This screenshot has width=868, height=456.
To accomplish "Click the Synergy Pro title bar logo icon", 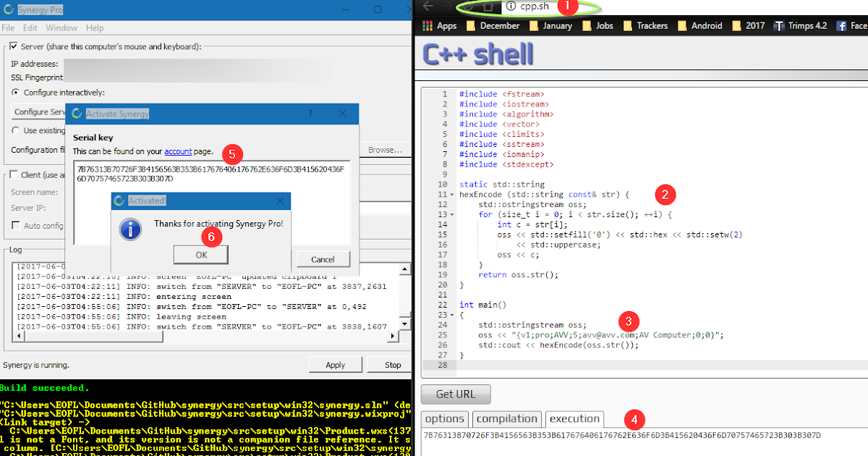I will click(9, 9).
